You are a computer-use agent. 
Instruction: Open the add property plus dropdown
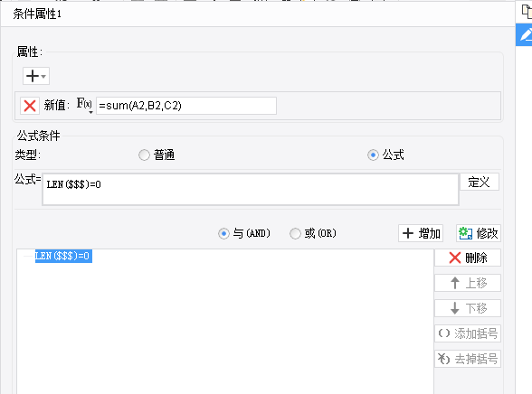pyautogui.click(x=36, y=76)
